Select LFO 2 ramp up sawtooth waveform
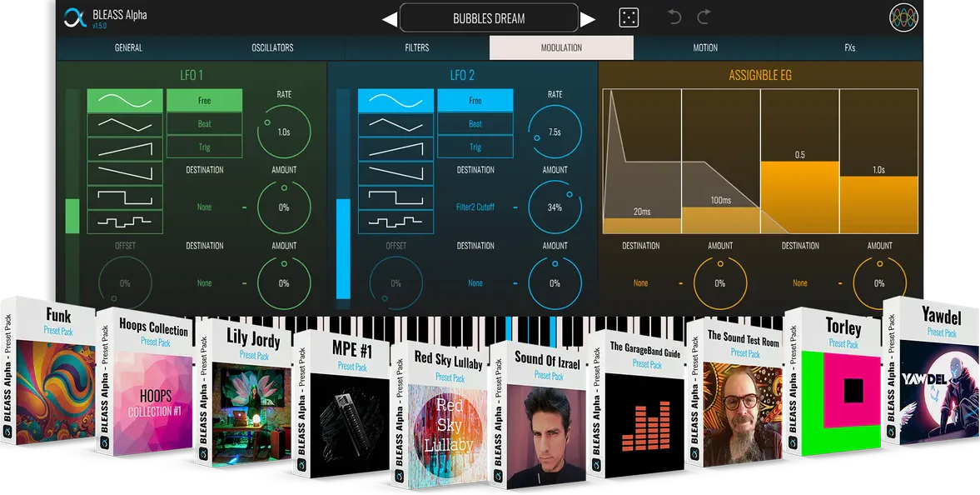This screenshot has height=495, width=980. 395,149
